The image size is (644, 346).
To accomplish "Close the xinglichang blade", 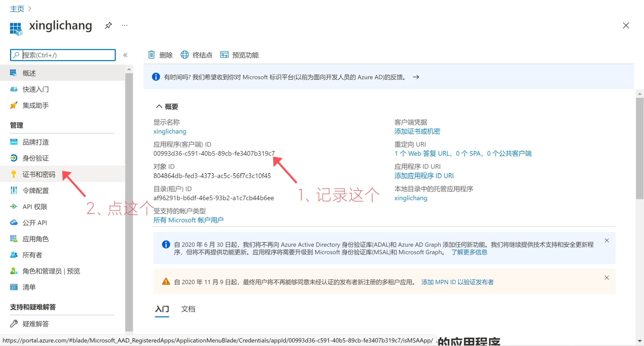I will click(x=626, y=25).
